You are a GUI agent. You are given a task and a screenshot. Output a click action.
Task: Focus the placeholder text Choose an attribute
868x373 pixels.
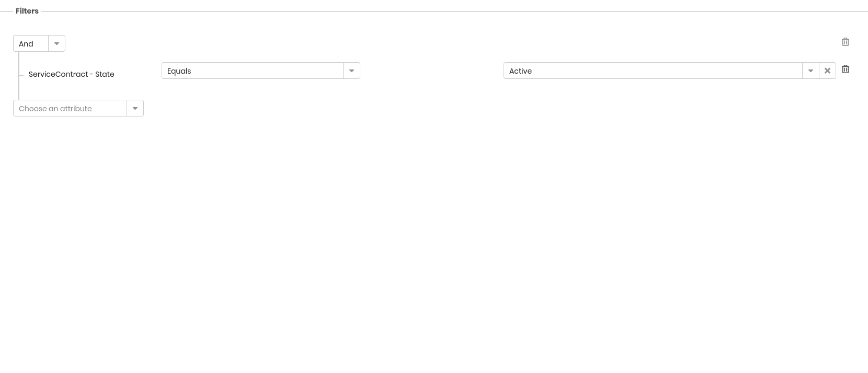(x=55, y=109)
